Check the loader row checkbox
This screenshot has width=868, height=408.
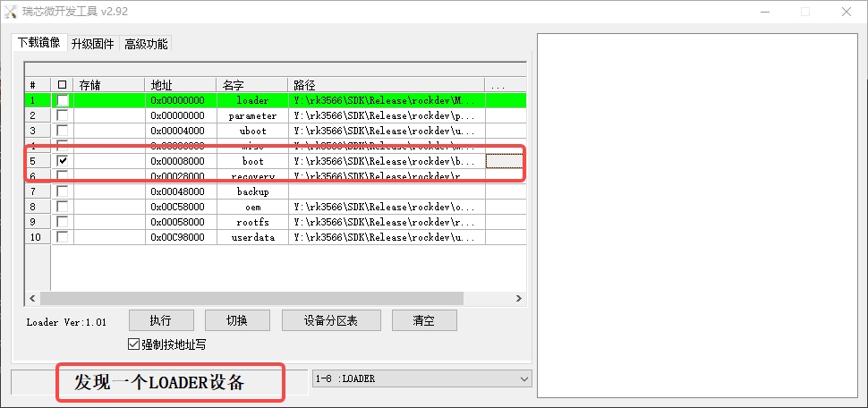point(63,100)
